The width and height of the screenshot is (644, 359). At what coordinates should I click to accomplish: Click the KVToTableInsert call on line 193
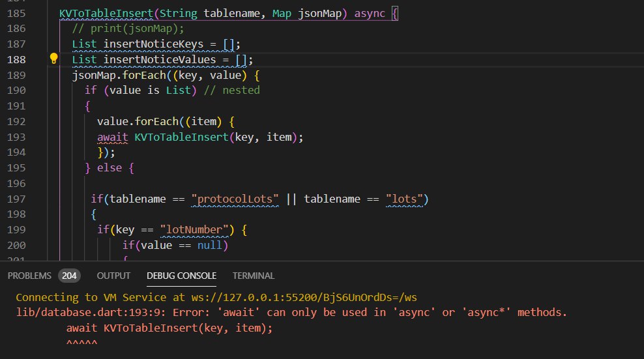[182, 137]
